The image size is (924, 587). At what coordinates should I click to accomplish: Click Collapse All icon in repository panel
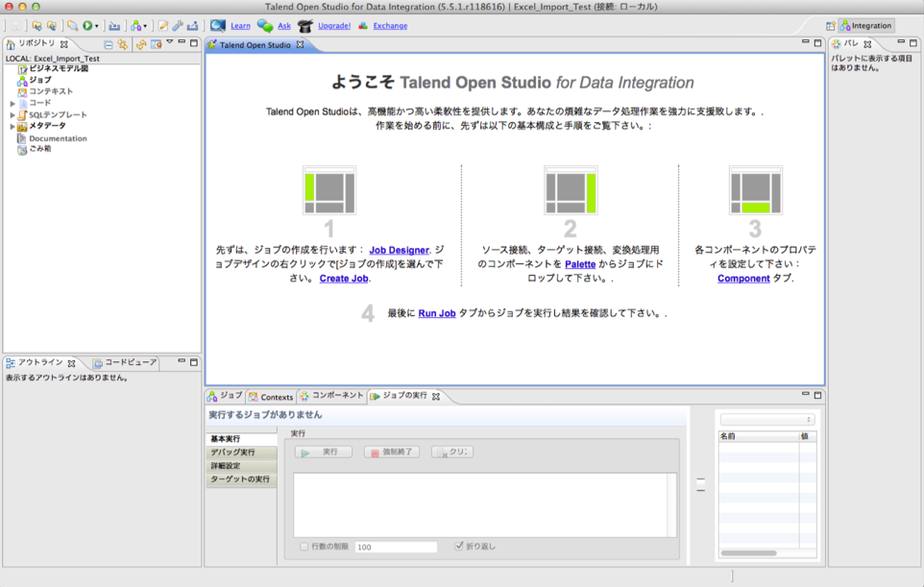click(x=108, y=44)
